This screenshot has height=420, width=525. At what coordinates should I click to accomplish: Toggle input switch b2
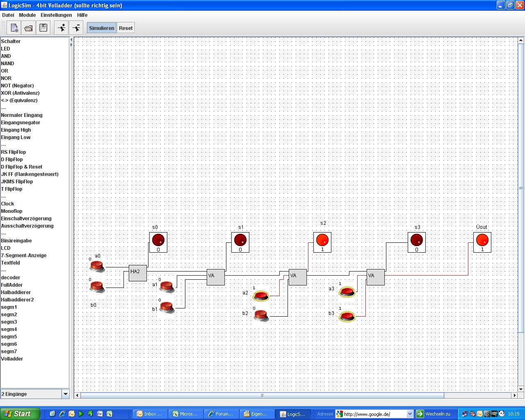261,315
